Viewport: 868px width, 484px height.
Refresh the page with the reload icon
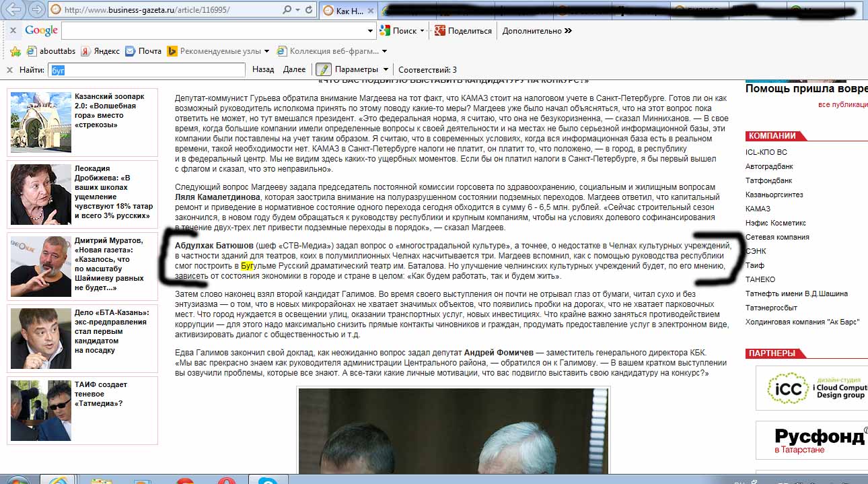click(x=308, y=10)
